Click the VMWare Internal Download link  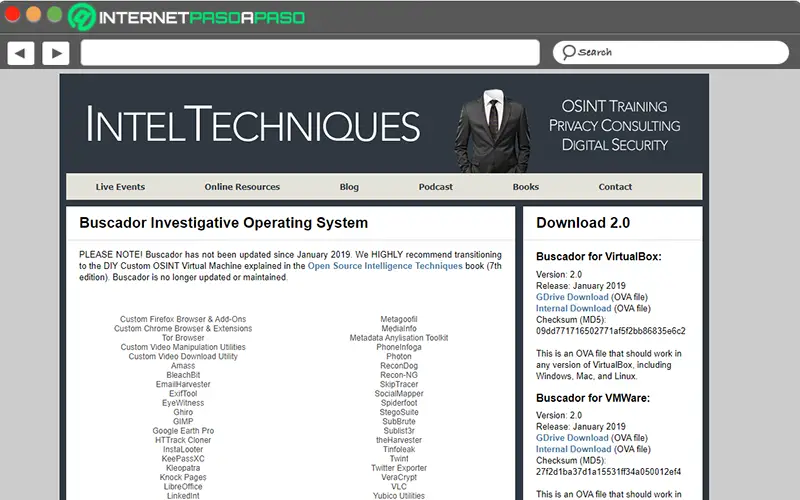tap(573, 449)
